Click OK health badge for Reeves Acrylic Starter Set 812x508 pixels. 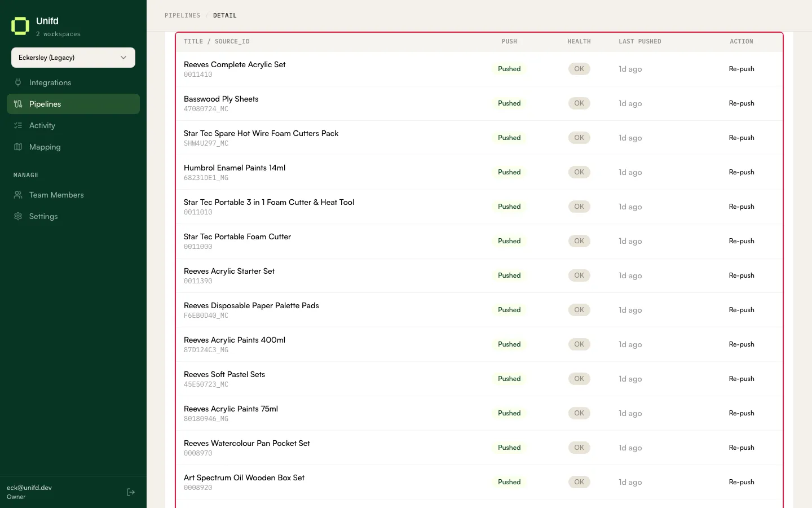(579, 275)
